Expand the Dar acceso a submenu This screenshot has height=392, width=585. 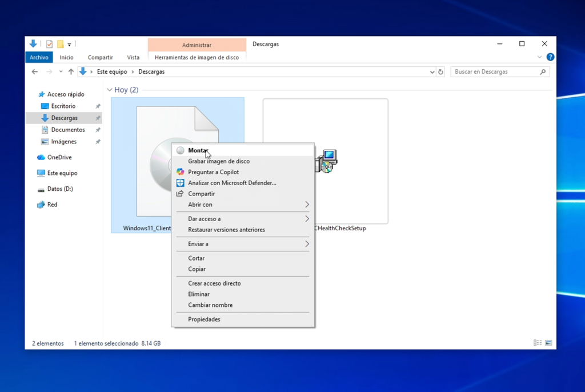(243, 219)
